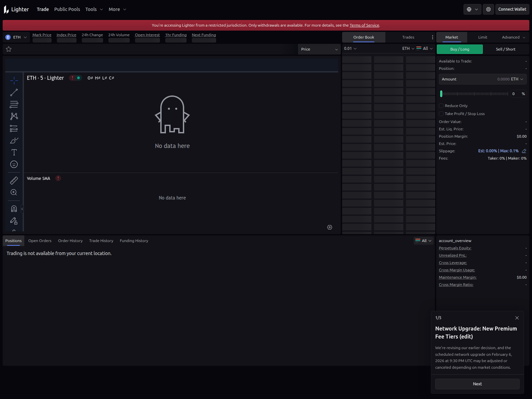The height and width of the screenshot is (399, 532).
Task: Select the Market order tab
Action: 452,37
